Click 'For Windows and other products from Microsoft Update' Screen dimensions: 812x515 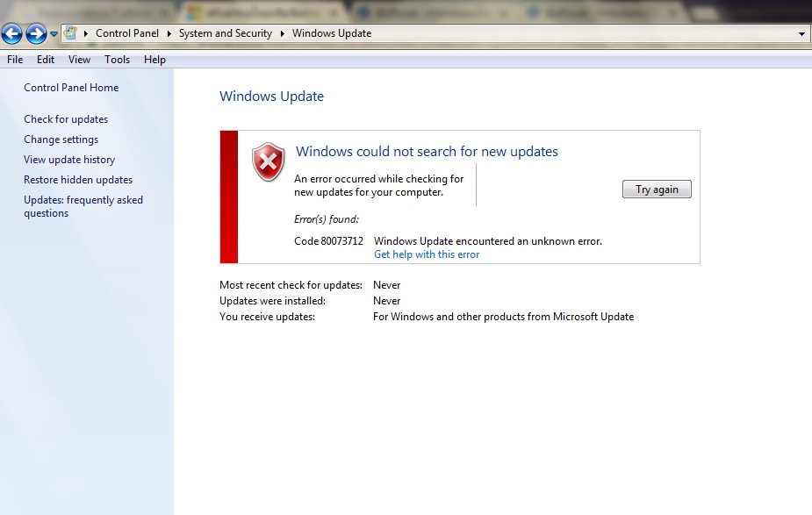click(503, 317)
